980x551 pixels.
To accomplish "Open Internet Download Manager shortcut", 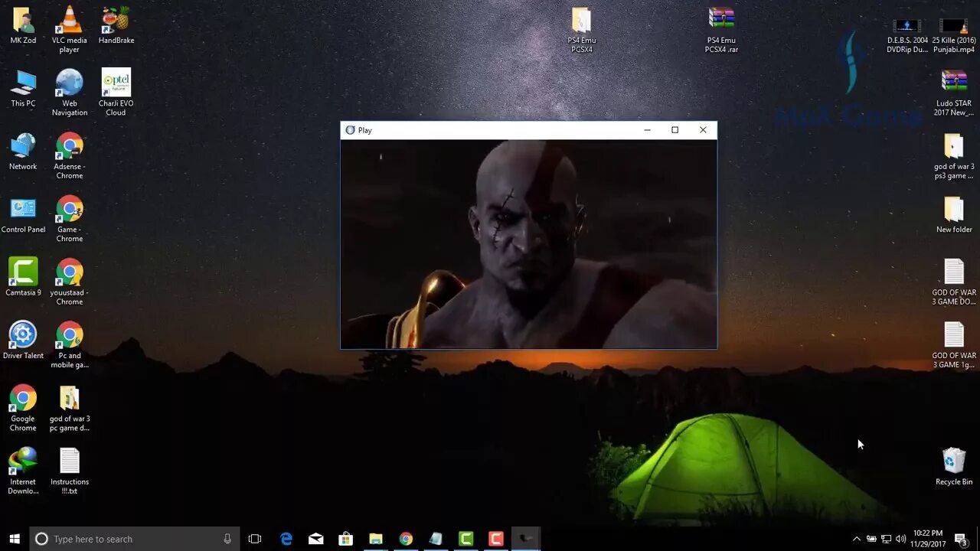I will pos(23,471).
